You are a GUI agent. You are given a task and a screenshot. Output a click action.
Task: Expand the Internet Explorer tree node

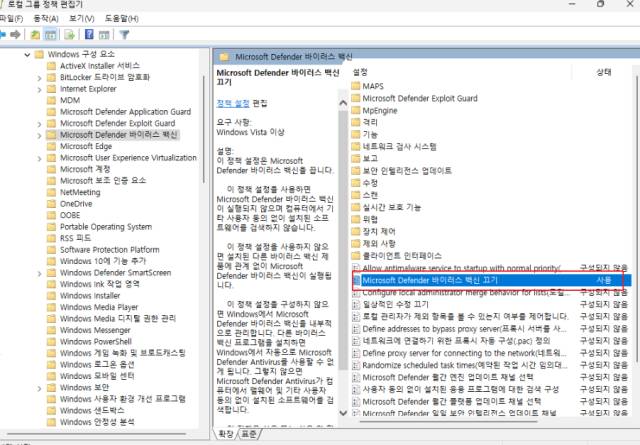coord(39,89)
